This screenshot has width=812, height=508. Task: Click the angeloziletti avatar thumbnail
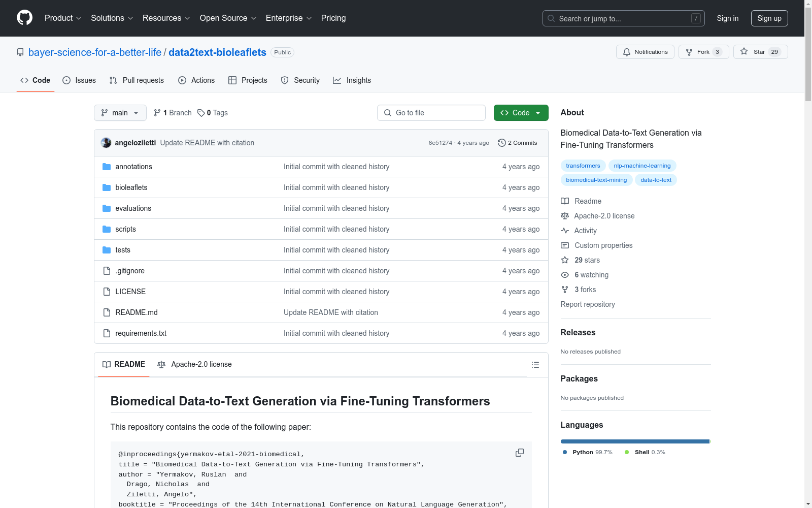click(106, 143)
